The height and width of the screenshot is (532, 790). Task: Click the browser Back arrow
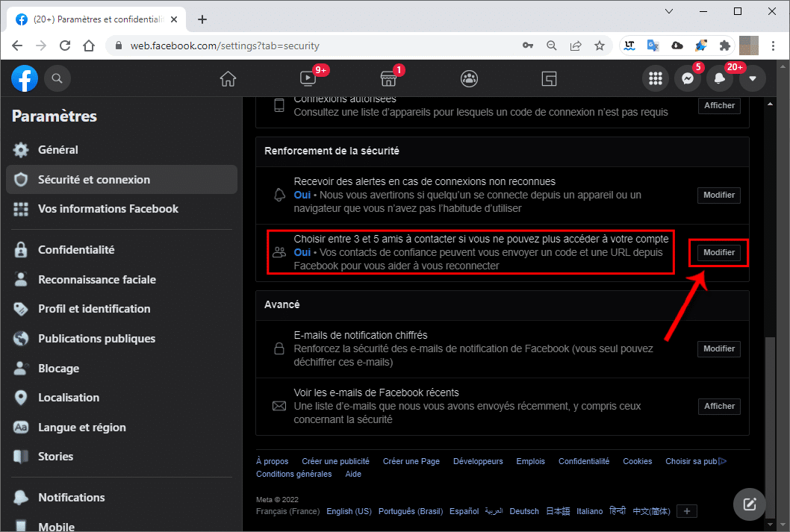click(17, 46)
